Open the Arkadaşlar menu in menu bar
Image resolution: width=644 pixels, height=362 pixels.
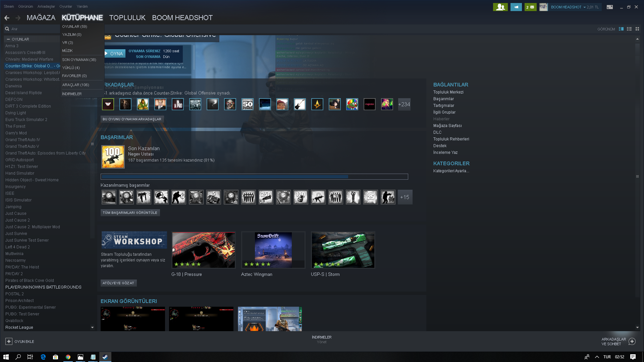click(46, 6)
